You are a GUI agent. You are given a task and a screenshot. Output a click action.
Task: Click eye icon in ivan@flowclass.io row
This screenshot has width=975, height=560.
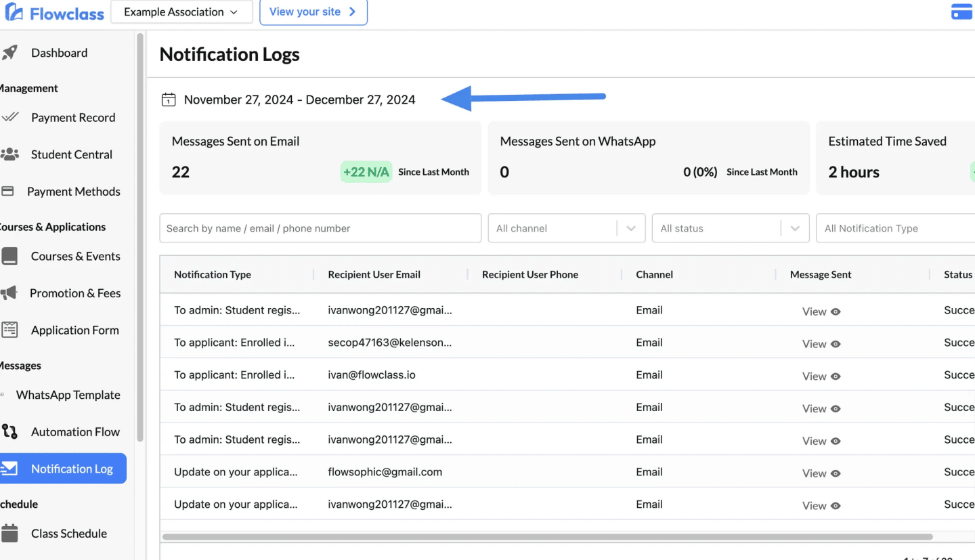click(x=836, y=376)
